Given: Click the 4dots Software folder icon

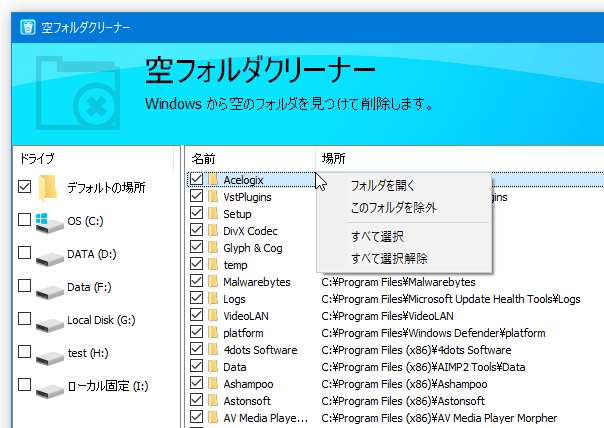Looking at the screenshot, I should pos(213,349).
